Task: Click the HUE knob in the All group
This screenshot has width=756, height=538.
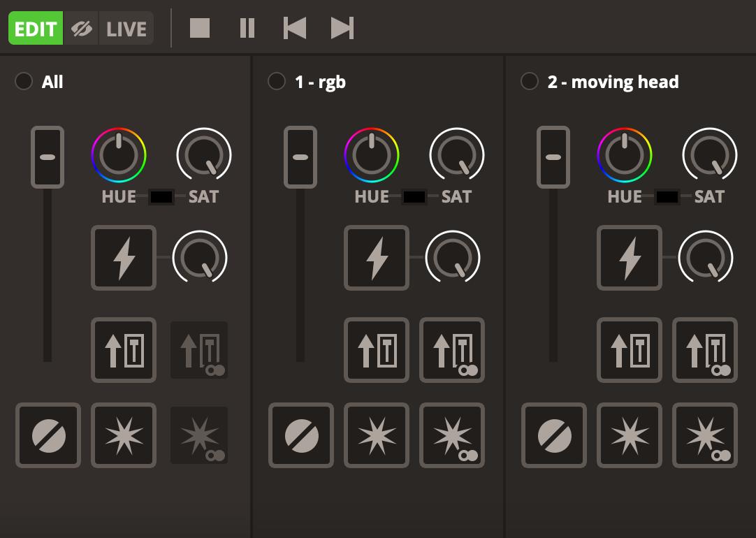Action: (119, 155)
